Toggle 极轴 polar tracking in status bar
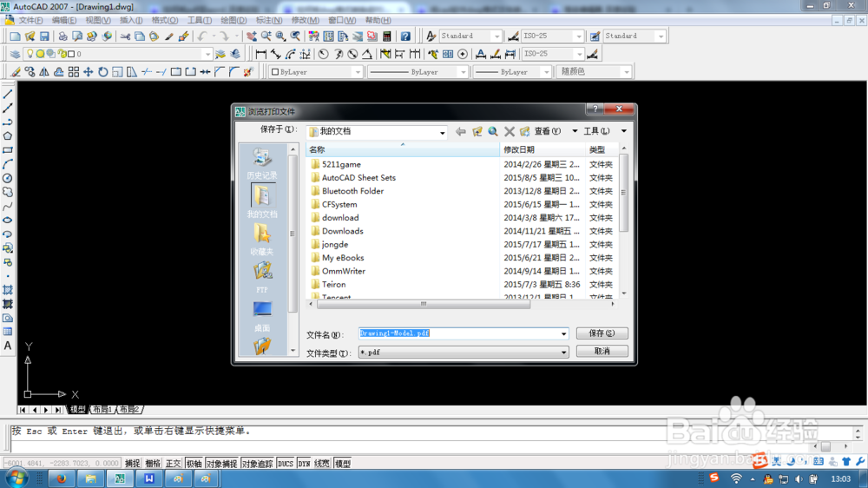Image resolution: width=868 pixels, height=488 pixels. 194,464
